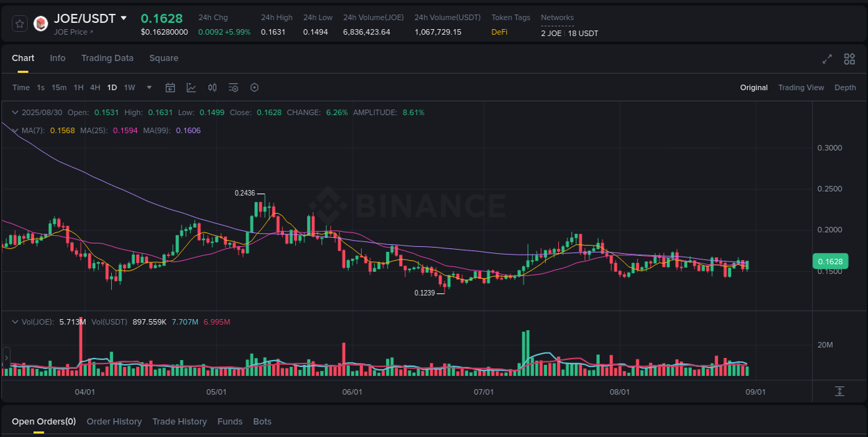
Task: Open the indicator list settings icon
Action: pos(233,87)
